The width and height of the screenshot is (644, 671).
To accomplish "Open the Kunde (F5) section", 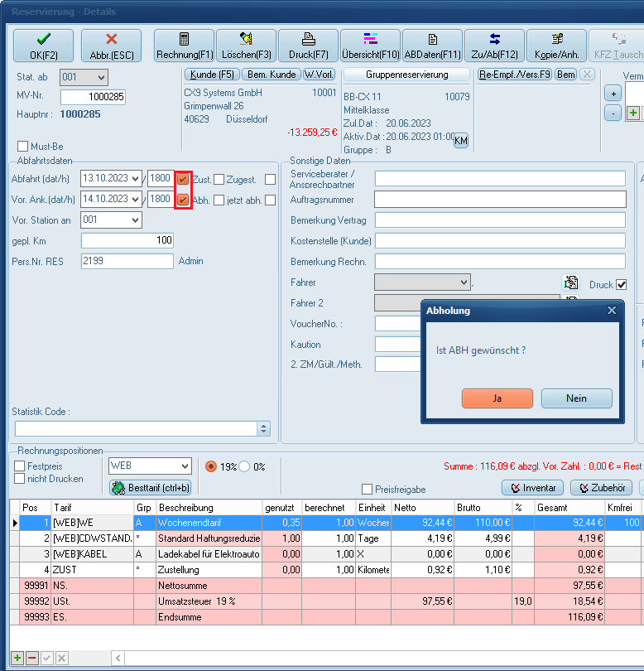I will [211, 75].
